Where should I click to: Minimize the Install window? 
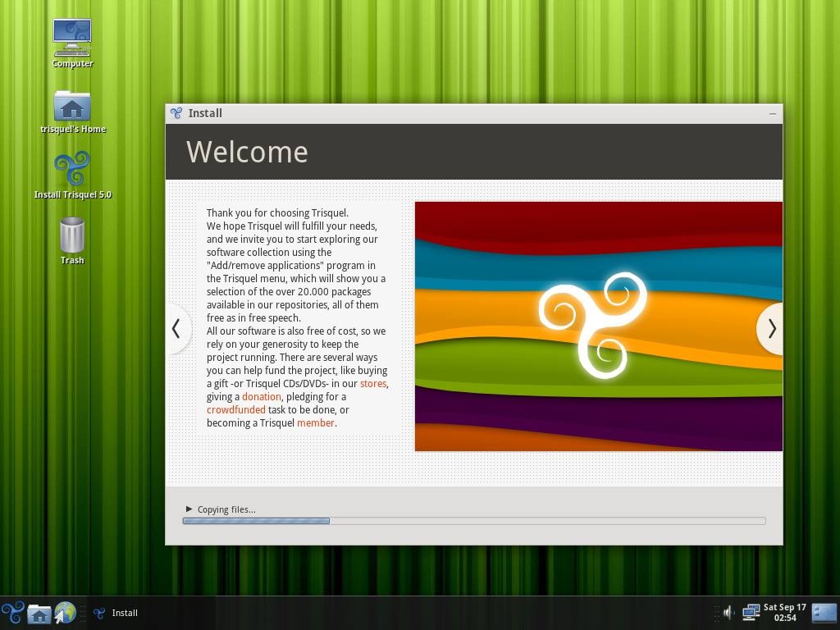773,113
